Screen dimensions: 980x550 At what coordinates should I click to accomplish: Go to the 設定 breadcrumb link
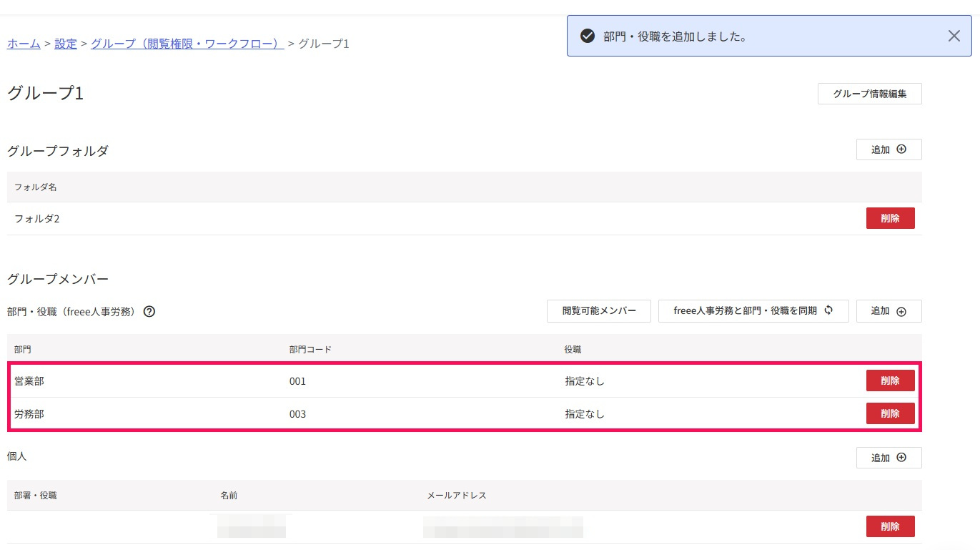pos(66,44)
